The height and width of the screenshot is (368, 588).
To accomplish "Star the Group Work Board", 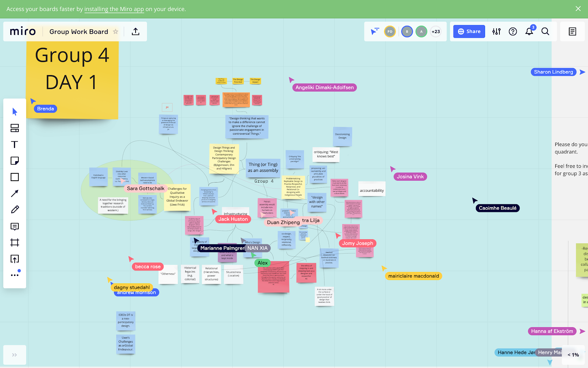I will (116, 32).
